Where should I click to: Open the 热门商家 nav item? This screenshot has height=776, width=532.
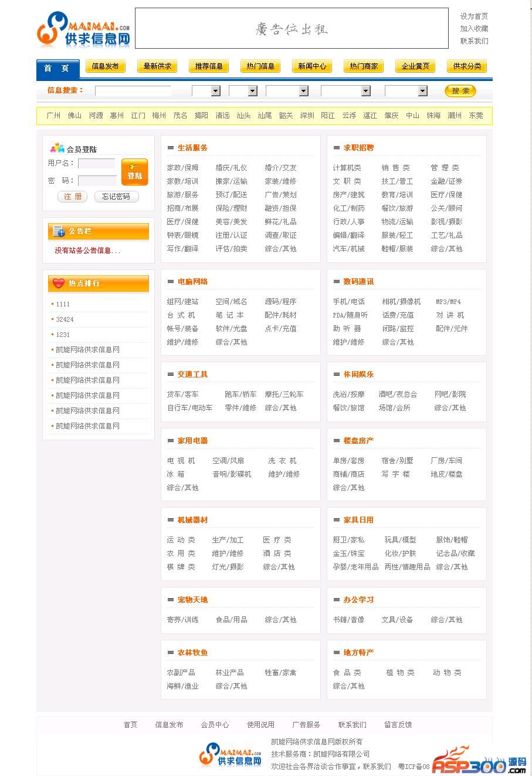tap(364, 66)
